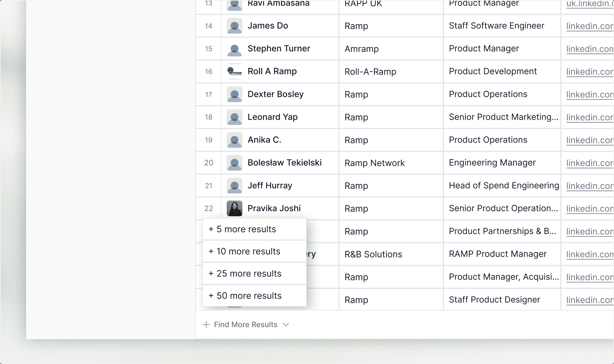Click the plus icon beside Find More Results
The width and height of the screenshot is (614, 364).
(x=206, y=325)
